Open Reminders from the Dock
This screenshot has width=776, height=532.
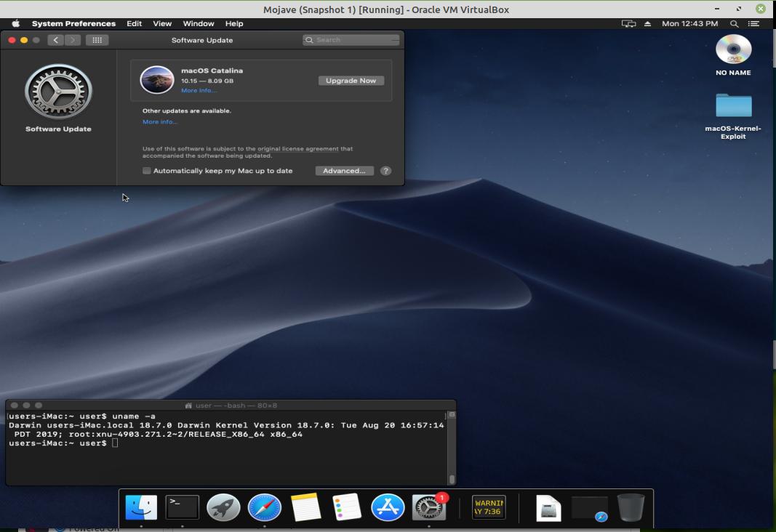346,507
